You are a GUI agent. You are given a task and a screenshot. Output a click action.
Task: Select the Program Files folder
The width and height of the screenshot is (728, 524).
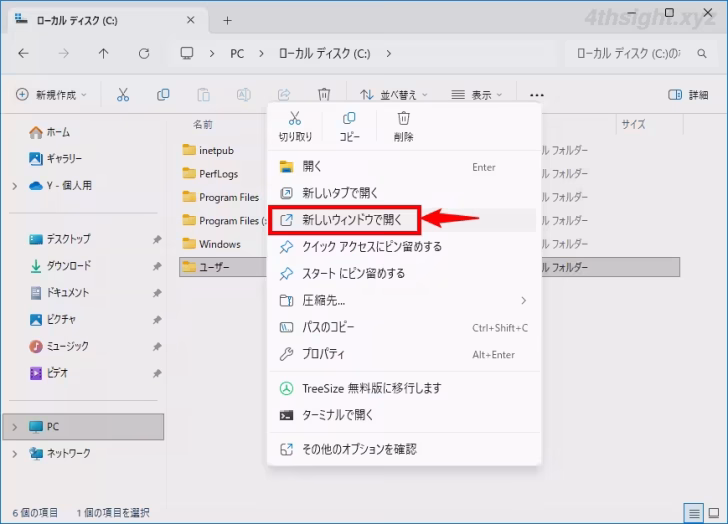221,197
